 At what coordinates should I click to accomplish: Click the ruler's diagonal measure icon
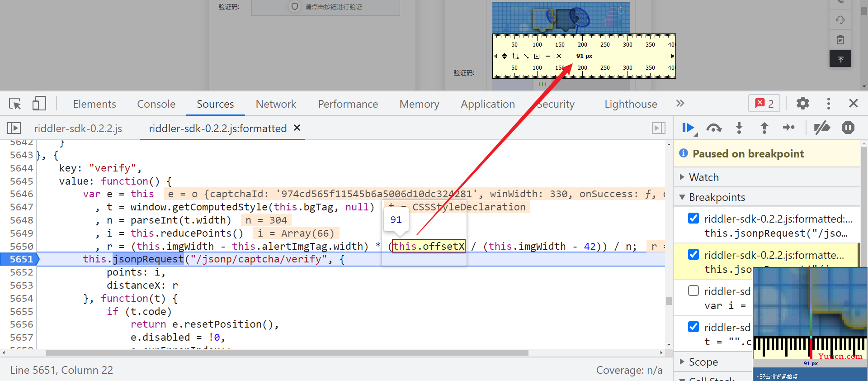tap(526, 56)
